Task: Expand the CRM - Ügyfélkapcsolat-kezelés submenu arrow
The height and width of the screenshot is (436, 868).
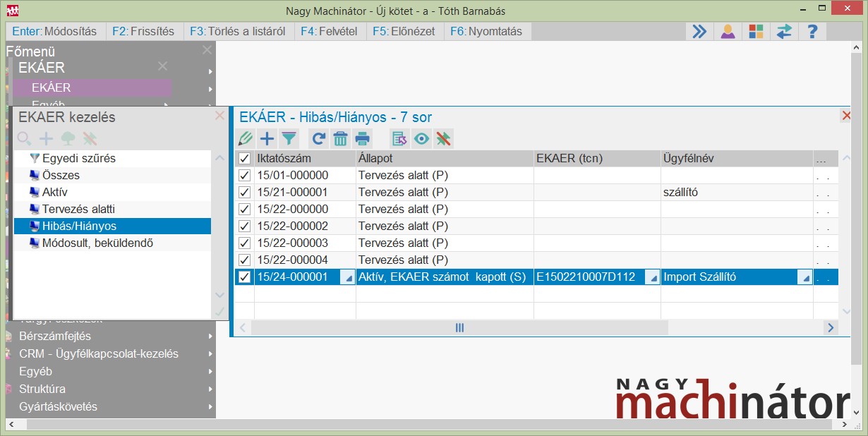Action: coord(210,354)
